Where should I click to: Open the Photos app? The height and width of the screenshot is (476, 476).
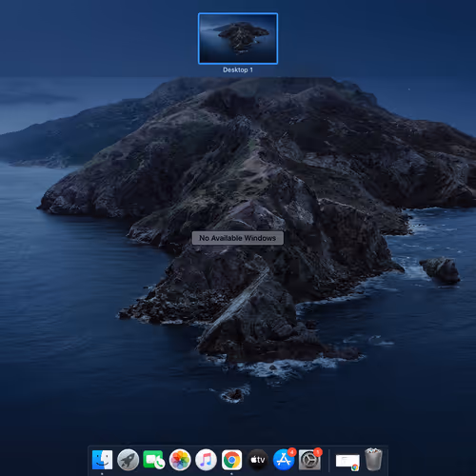tap(180, 460)
